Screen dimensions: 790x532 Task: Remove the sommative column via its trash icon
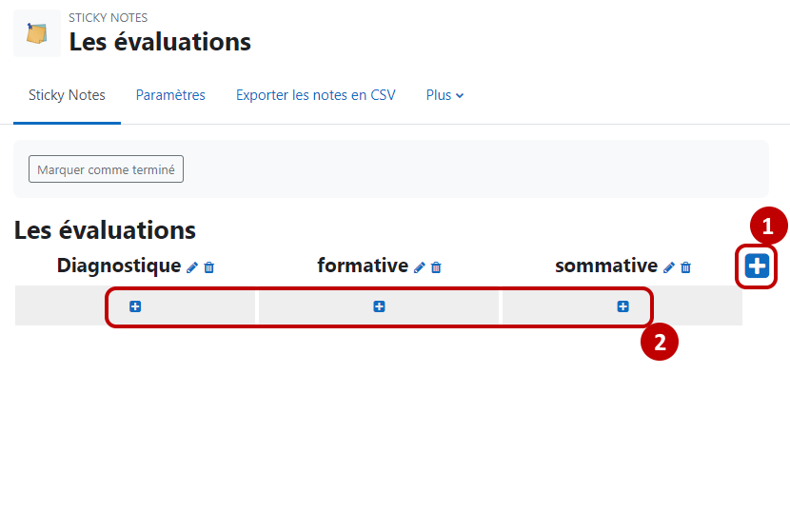pyautogui.click(x=685, y=267)
